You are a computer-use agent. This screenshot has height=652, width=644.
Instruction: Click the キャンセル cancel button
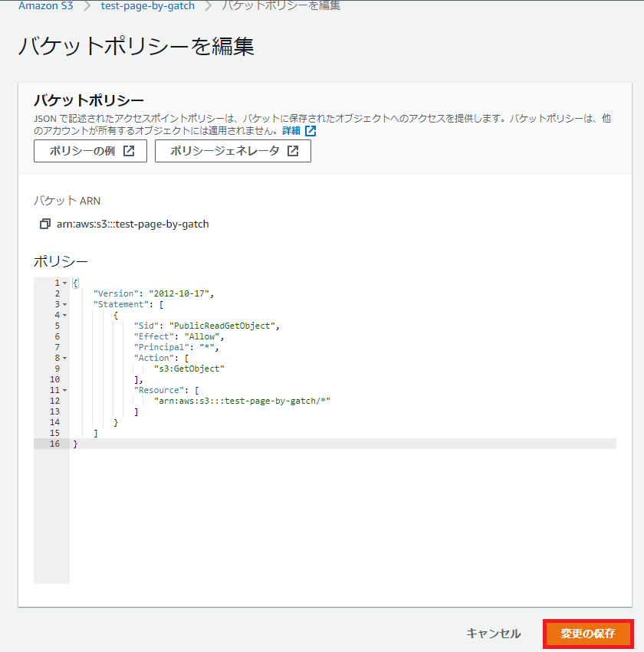(x=494, y=634)
